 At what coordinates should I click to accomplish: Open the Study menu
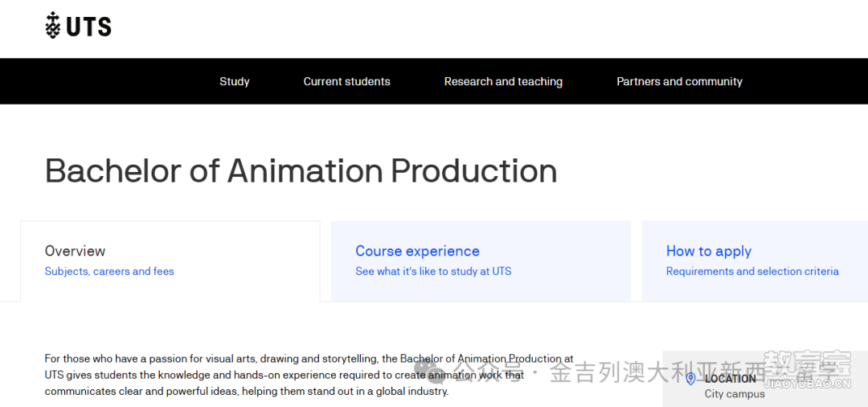point(235,81)
